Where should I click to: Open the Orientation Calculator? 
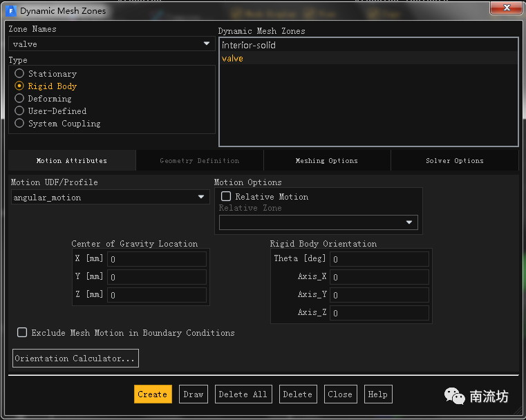[75, 359]
